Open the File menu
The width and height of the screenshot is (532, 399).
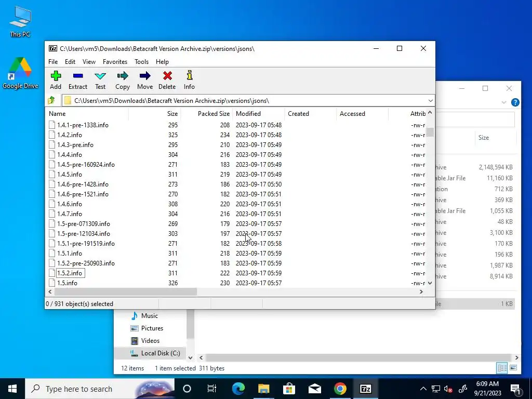pyautogui.click(x=53, y=62)
